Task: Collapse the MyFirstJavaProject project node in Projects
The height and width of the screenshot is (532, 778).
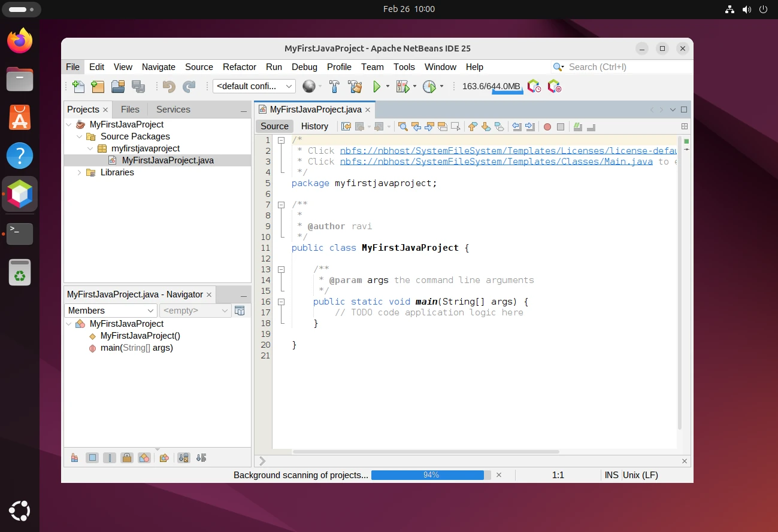Action: 69,124
